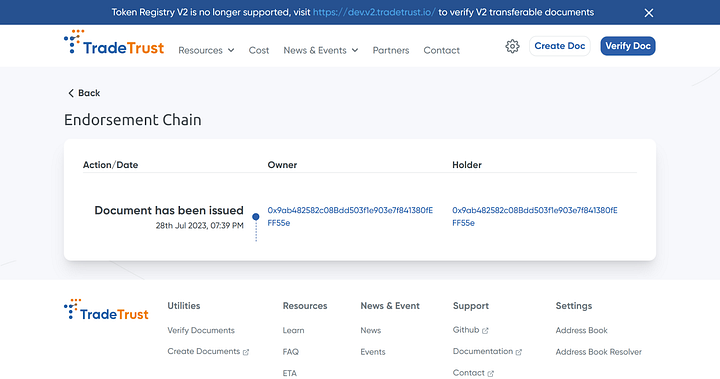Click the 'Owner' column header
The height and width of the screenshot is (379, 720).
point(282,164)
